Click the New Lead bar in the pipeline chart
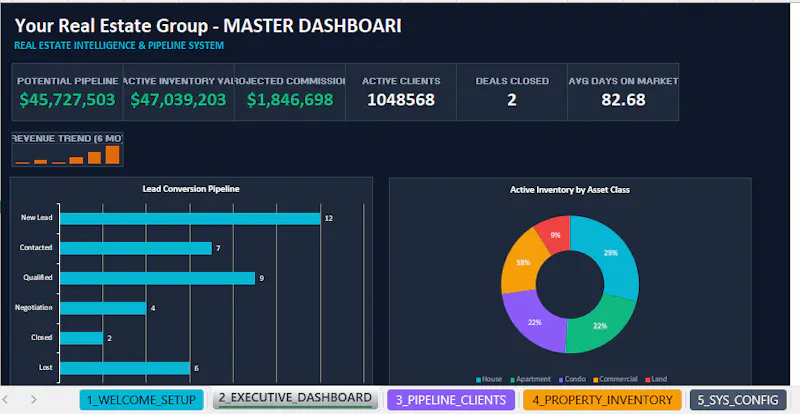Screen dimensions: 800x414 tap(190, 218)
